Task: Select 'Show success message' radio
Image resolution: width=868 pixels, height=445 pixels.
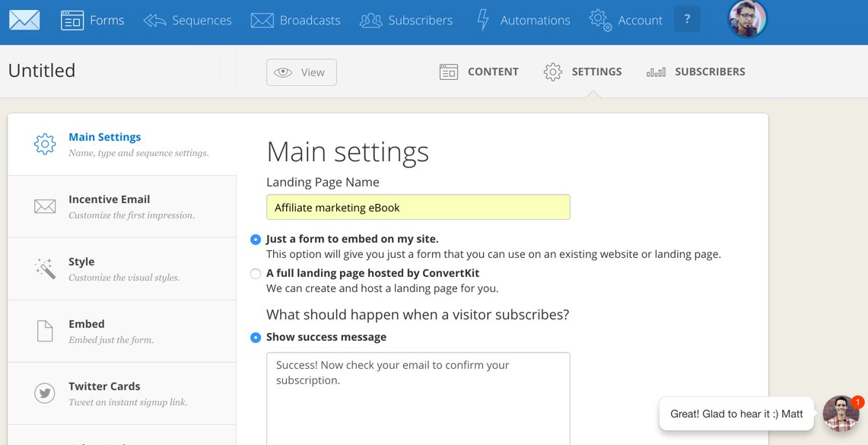Action: tap(255, 337)
